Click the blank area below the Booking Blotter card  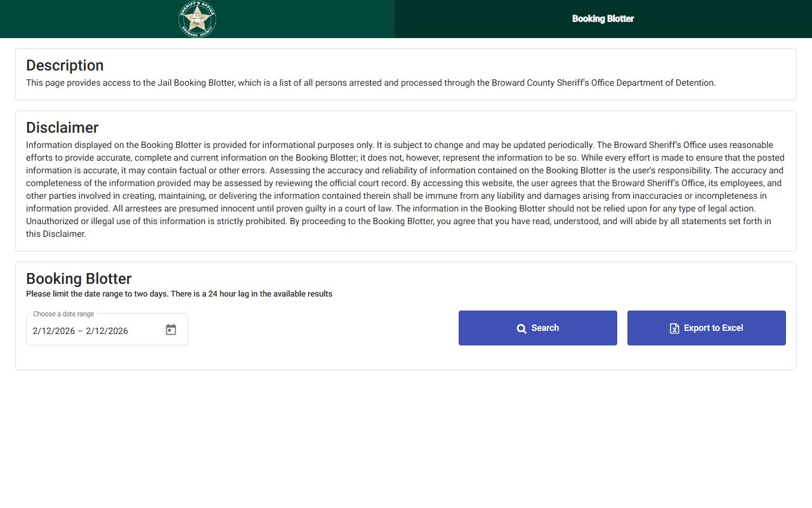click(x=406, y=438)
